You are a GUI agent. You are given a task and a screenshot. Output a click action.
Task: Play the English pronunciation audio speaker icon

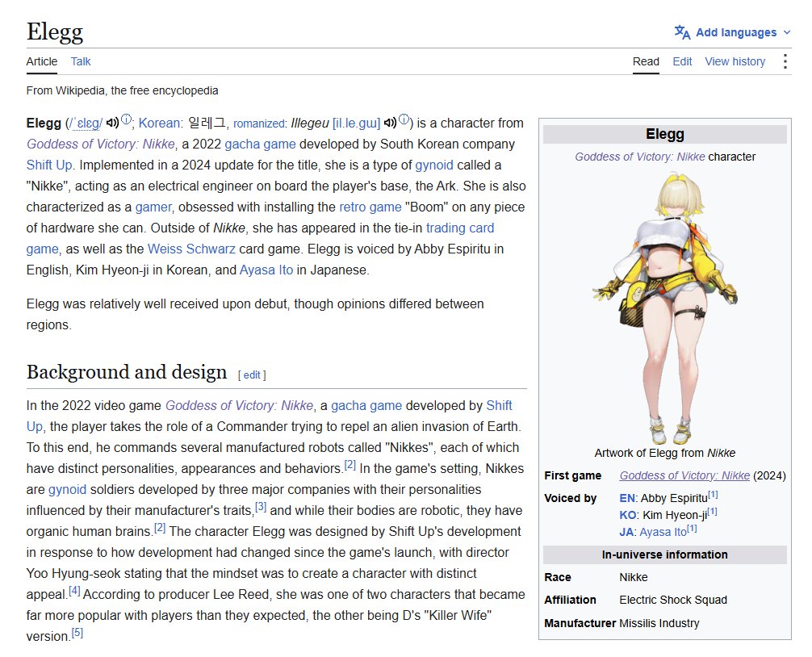(x=112, y=123)
